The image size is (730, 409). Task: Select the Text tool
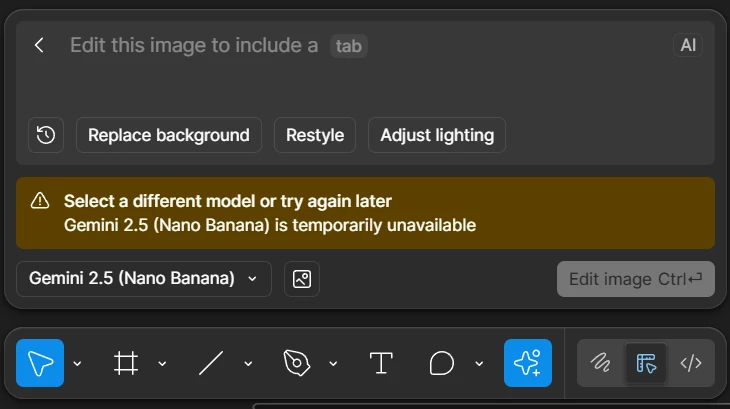381,363
